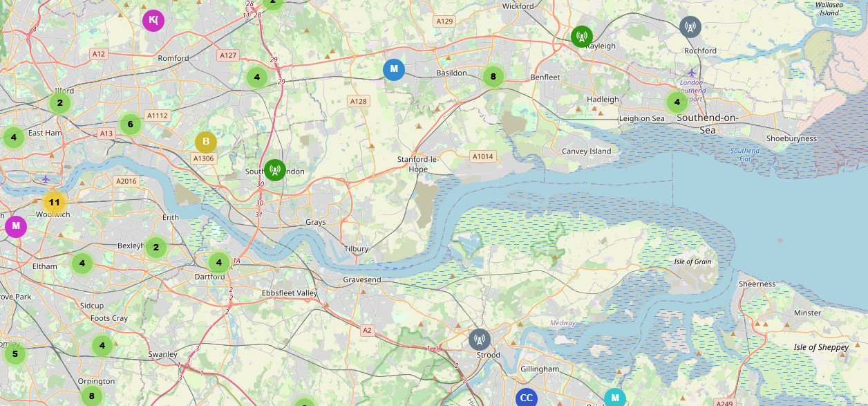Expand the cluster of 8 below Orpington
868x406 pixels.
click(91, 396)
